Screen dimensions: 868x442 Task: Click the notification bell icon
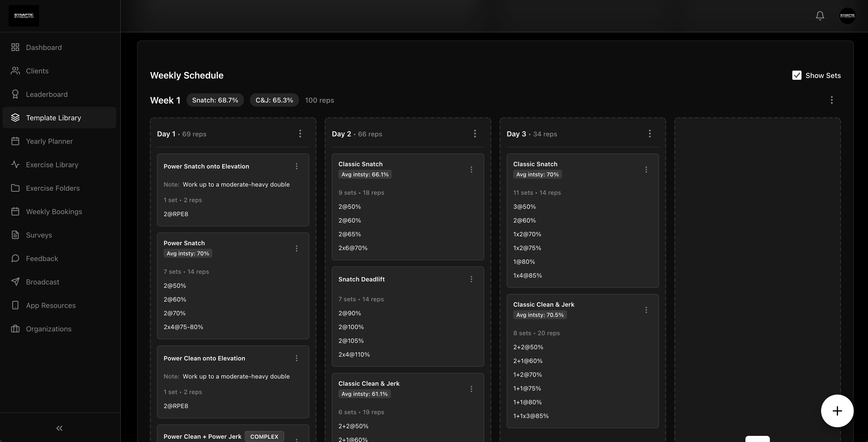[820, 16]
